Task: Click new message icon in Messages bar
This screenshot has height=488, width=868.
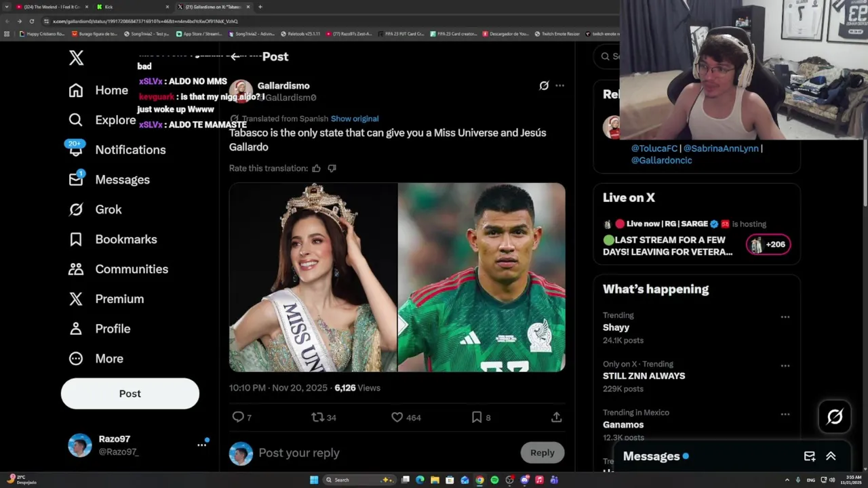Action: point(810,456)
